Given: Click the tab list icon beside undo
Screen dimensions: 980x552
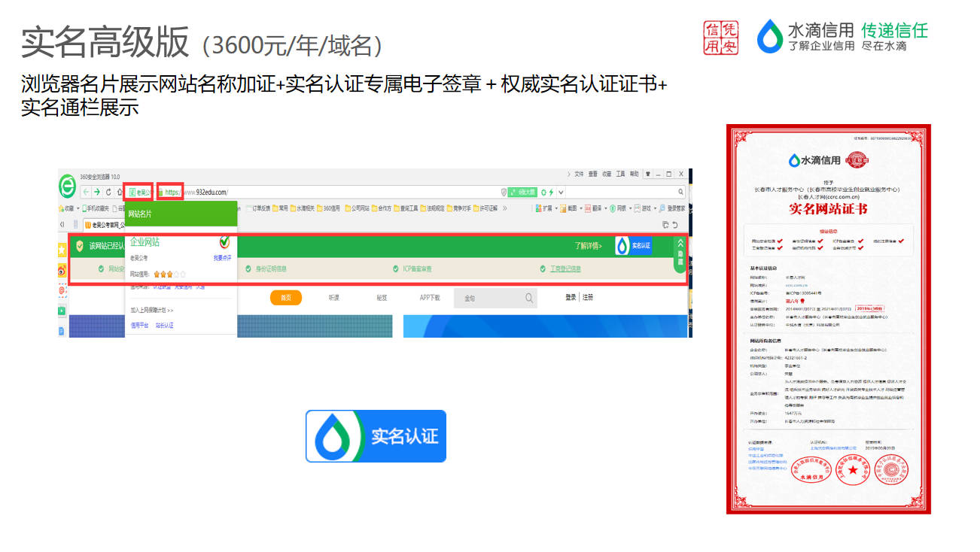Looking at the screenshot, I should (x=665, y=225).
